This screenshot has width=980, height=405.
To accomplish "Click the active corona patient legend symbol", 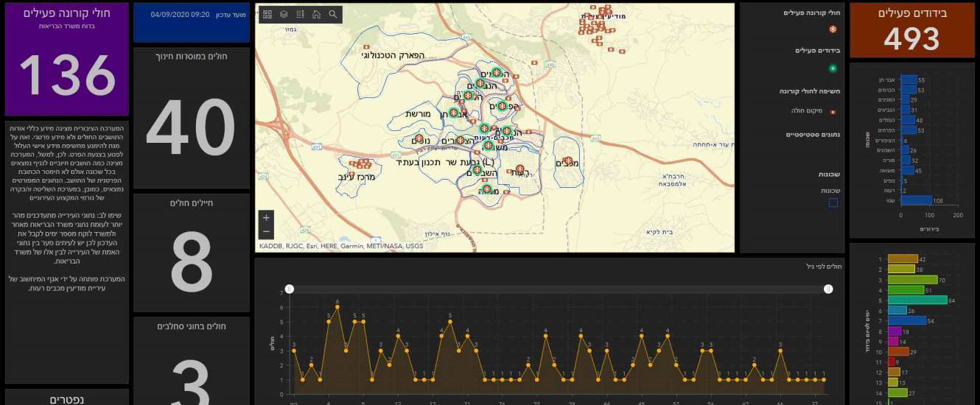I will click(x=833, y=29).
